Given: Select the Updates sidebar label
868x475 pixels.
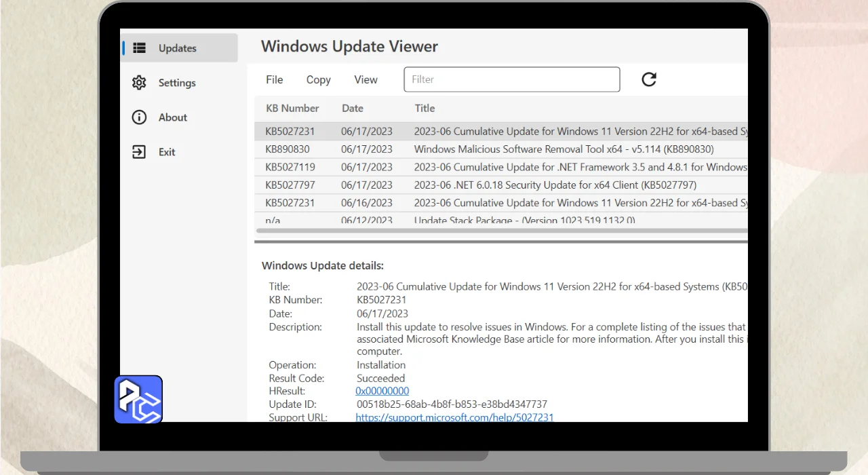Looking at the screenshot, I should pyautogui.click(x=178, y=48).
